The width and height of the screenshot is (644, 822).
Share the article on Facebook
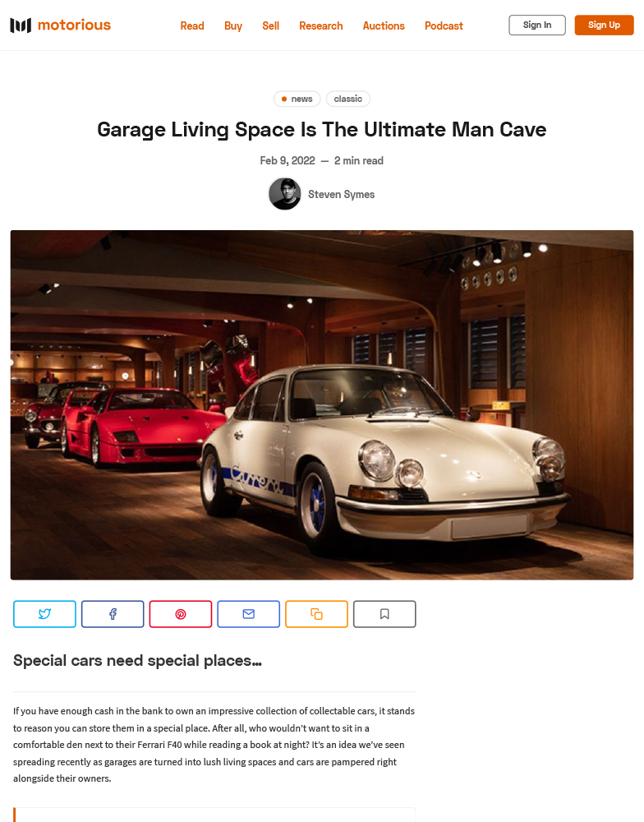pyautogui.click(x=113, y=614)
